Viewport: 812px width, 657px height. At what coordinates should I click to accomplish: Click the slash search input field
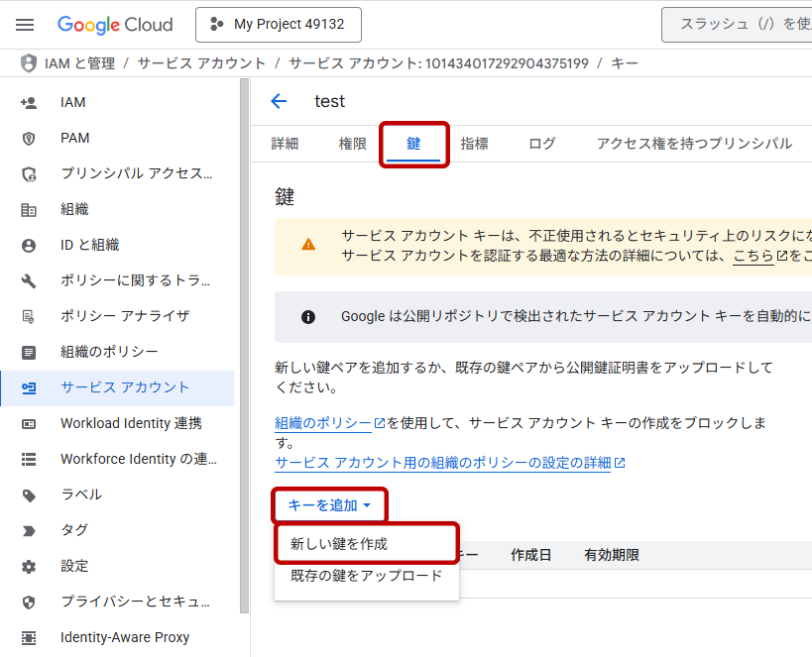739,25
